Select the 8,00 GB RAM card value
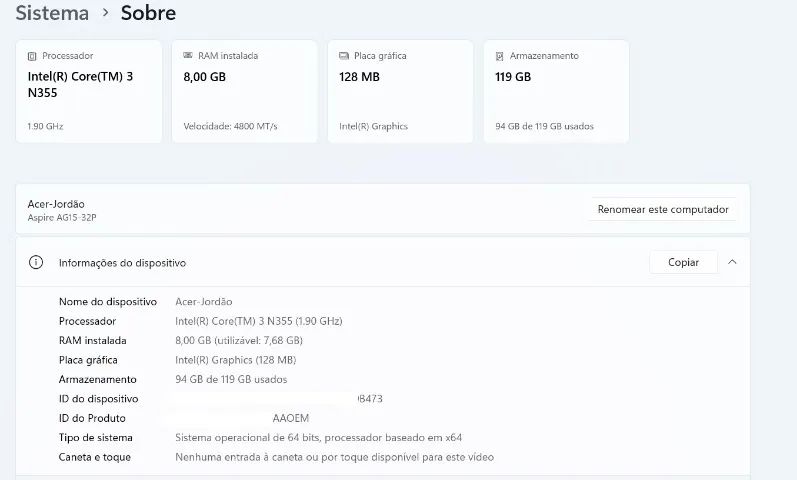The height and width of the screenshot is (480, 797). pos(204,77)
